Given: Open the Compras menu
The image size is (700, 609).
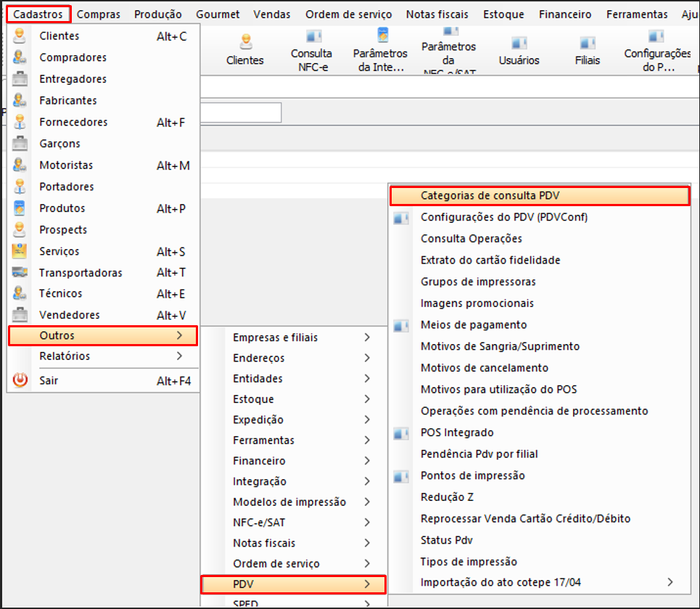Looking at the screenshot, I should pyautogui.click(x=98, y=15).
